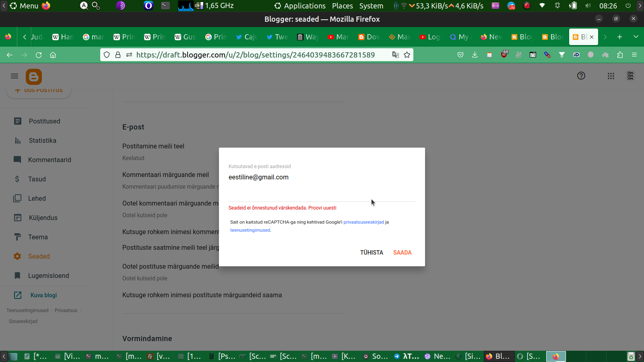This screenshot has width=644, height=362.
Task: Click the volume icon in top panel
Action: tap(588, 6)
